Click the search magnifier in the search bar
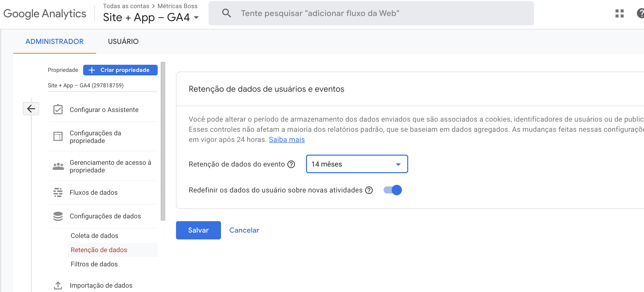The height and width of the screenshot is (292, 644). (226, 13)
